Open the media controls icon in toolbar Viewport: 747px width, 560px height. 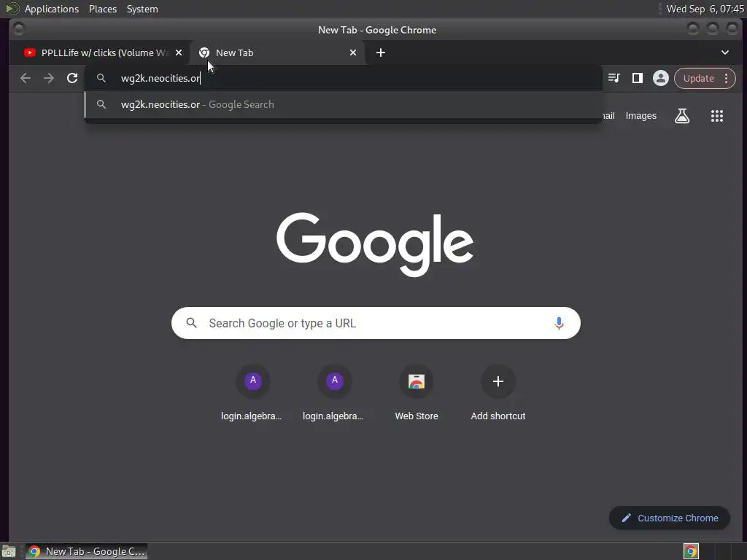(614, 78)
